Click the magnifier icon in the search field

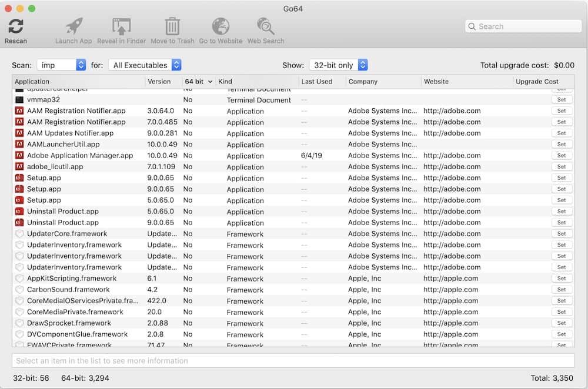coord(472,26)
